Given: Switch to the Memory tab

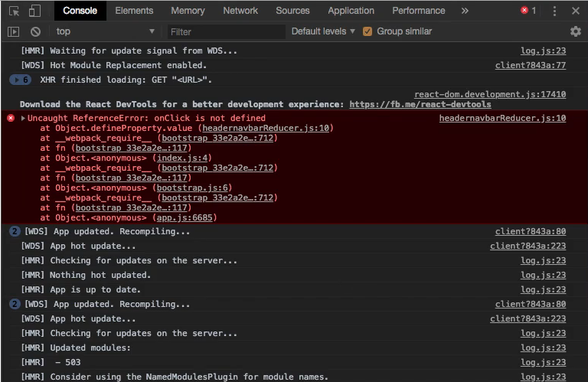Looking at the screenshot, I should [188, 11].
